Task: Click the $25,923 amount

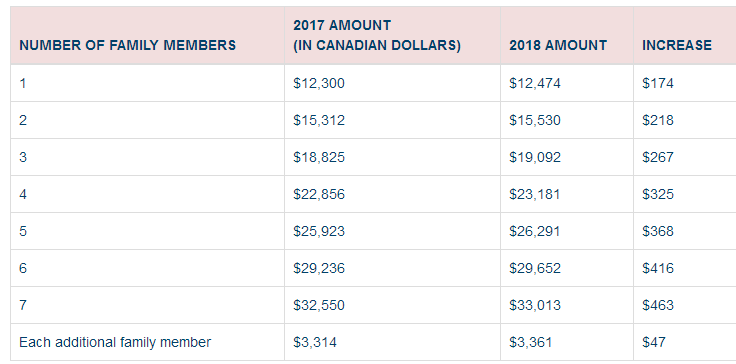Action: [319, 231]
